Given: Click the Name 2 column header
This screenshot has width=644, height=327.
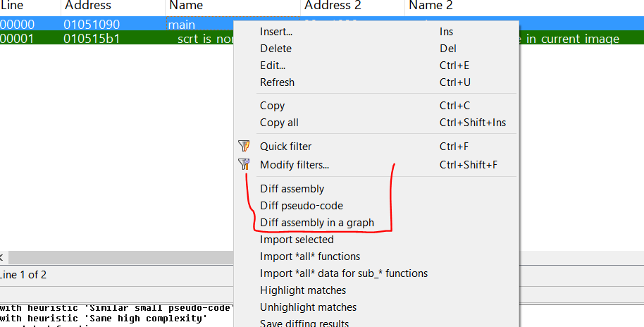Looking at the screenshot, I should click(x=431, y=6).
